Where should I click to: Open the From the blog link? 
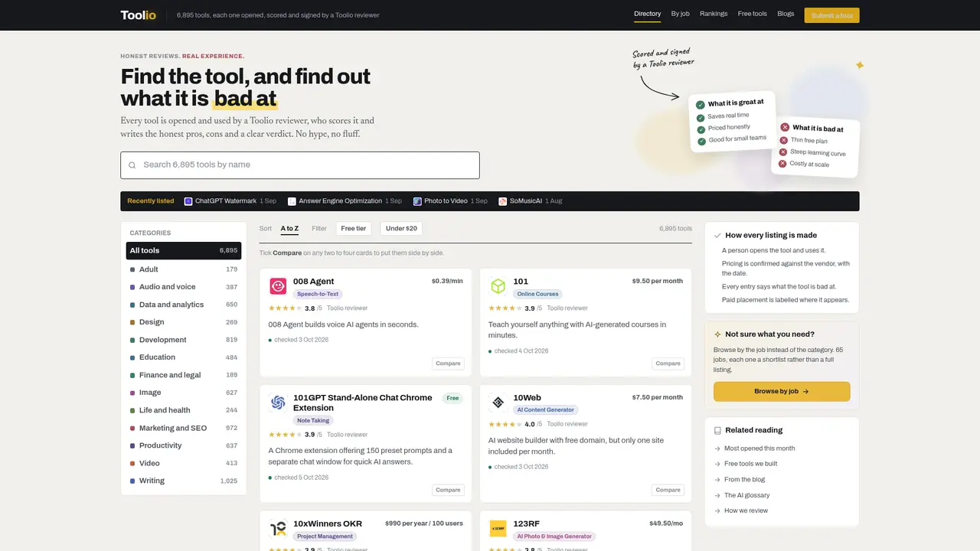[745, 480]
